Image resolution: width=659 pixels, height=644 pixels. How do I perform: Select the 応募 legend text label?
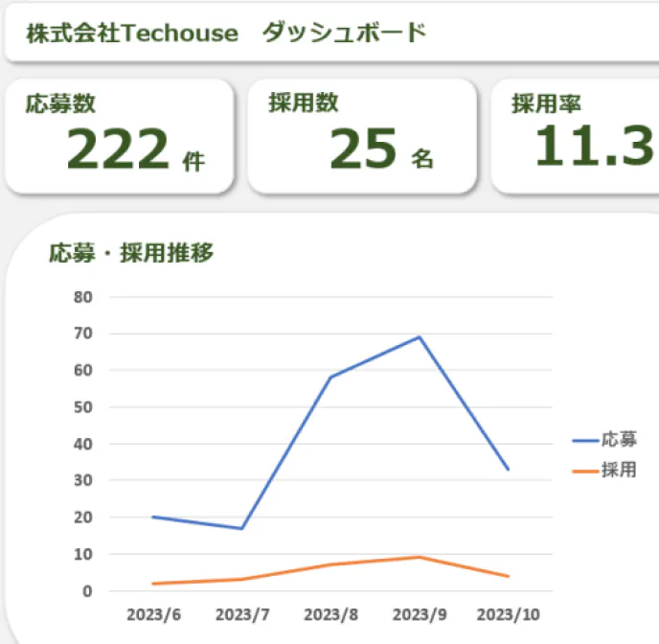619,441
